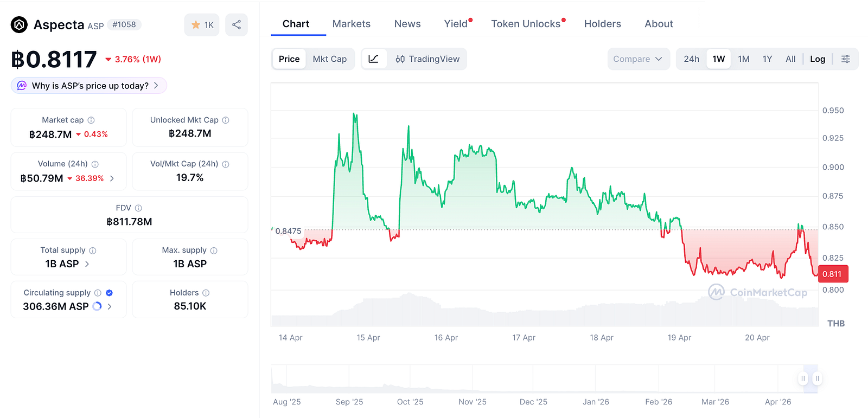Click the Volume (24h) info icon

95,164
